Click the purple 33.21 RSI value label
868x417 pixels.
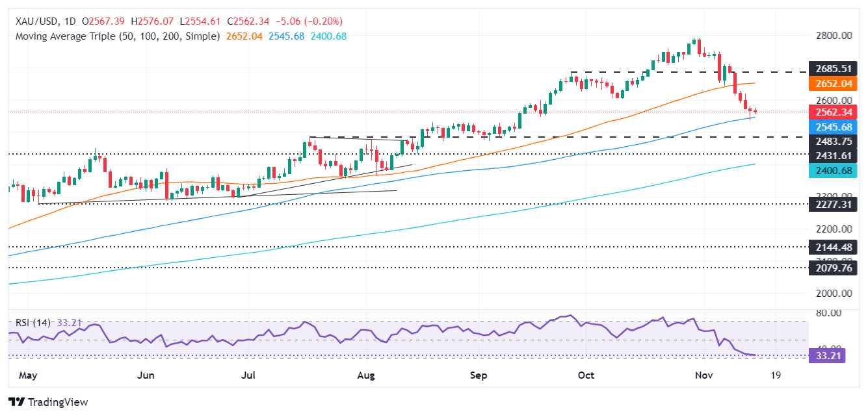826,355
